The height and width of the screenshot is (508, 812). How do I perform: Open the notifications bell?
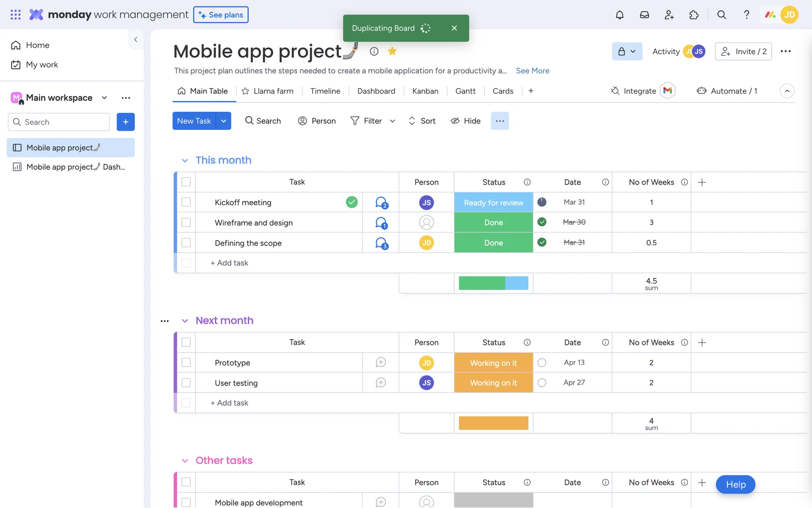pos(620,15)
